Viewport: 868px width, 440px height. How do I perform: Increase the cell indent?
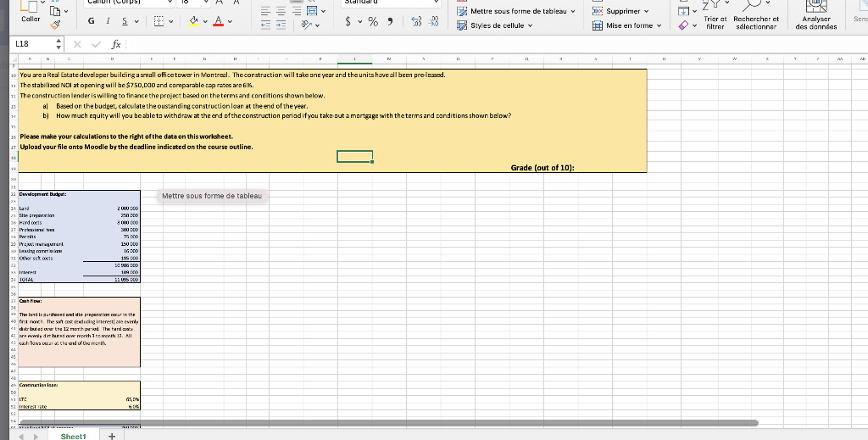[281, 25]
